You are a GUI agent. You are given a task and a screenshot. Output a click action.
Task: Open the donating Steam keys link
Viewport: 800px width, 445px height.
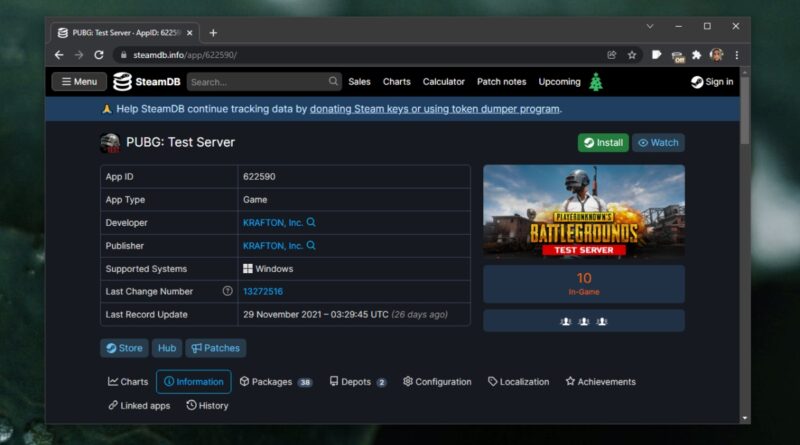[x=434, y=109]
